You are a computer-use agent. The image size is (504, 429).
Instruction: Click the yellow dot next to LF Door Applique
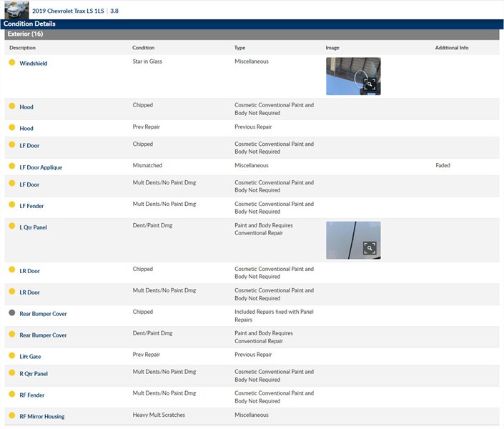click(x=12, y=167)
